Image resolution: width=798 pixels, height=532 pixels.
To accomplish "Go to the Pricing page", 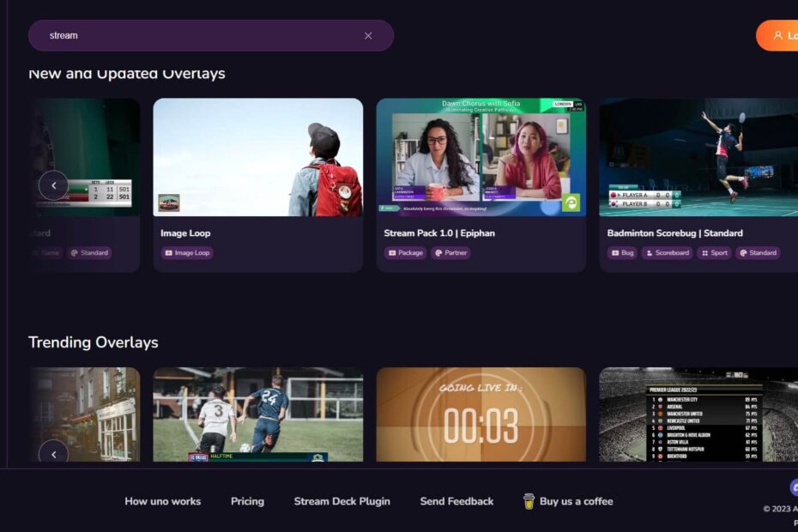I will (x=247, y=501).
